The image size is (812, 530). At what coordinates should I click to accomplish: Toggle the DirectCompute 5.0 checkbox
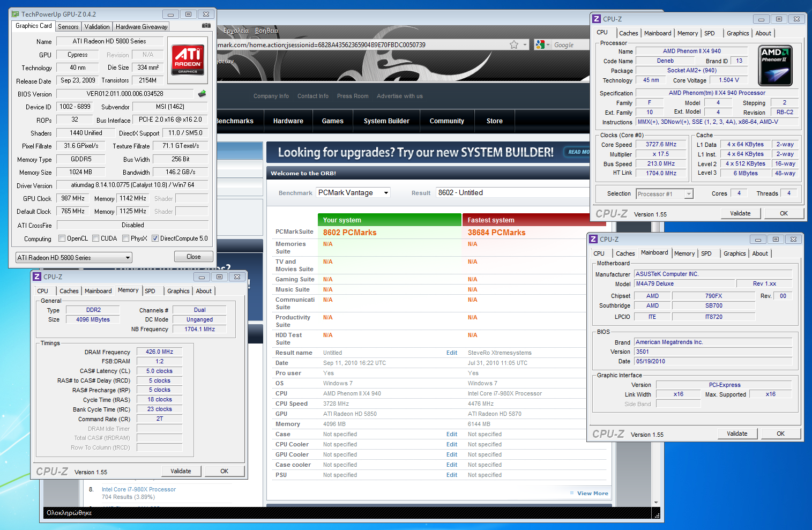pyautogui.click(x=155, y=238)
